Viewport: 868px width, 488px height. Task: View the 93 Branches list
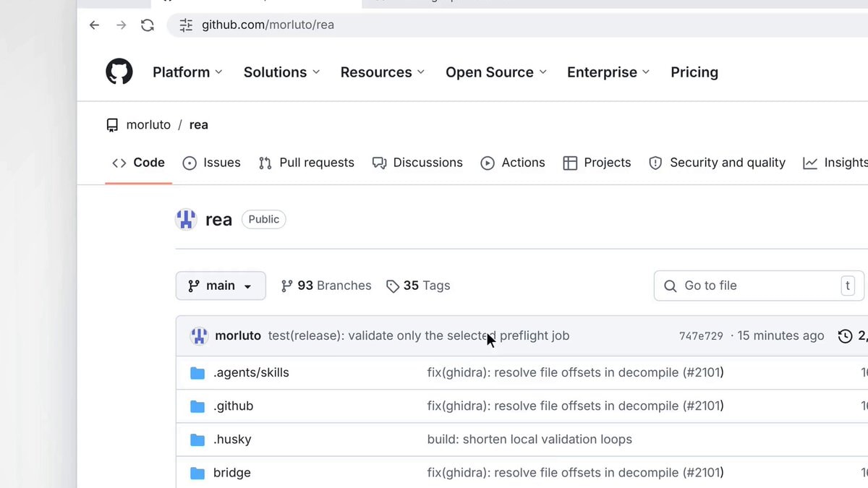pyautogui.click(x=326, y=286)
